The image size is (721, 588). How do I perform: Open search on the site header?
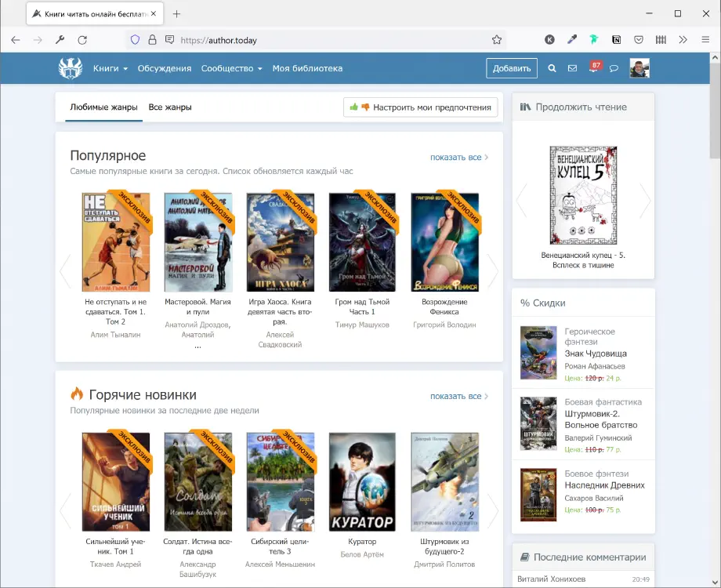pyautogui.click(x=552, y=68)
